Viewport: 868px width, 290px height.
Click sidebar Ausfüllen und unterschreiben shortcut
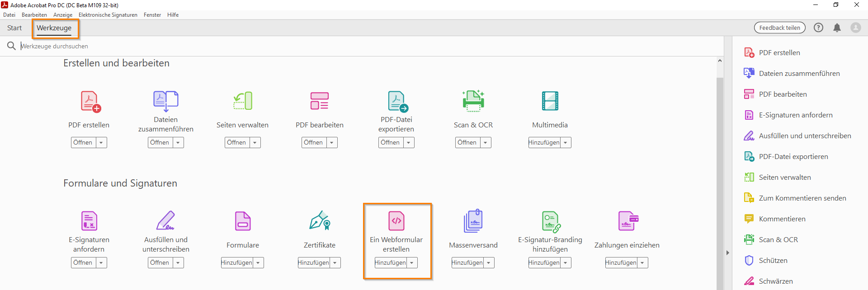(798, 136)
